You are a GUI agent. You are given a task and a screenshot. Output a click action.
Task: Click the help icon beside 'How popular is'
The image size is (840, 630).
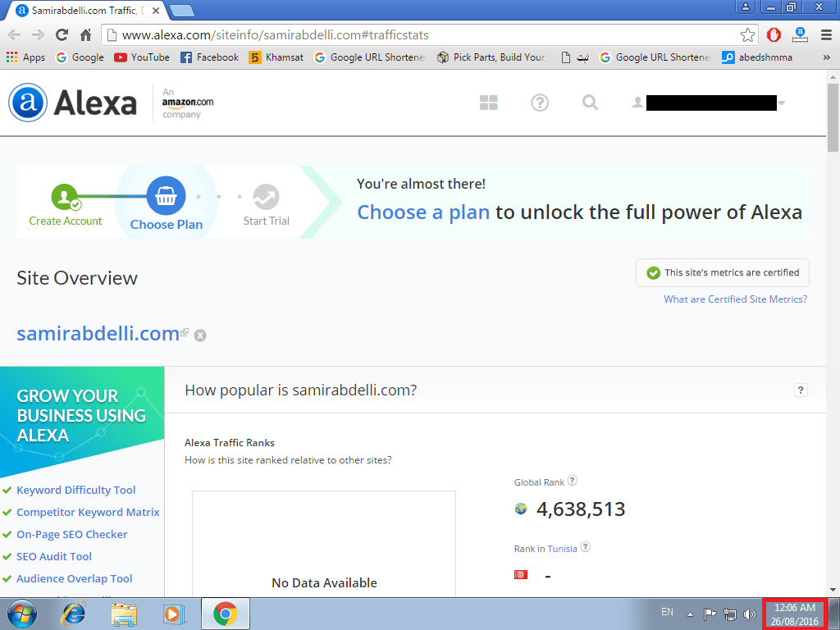pos(801,390)
